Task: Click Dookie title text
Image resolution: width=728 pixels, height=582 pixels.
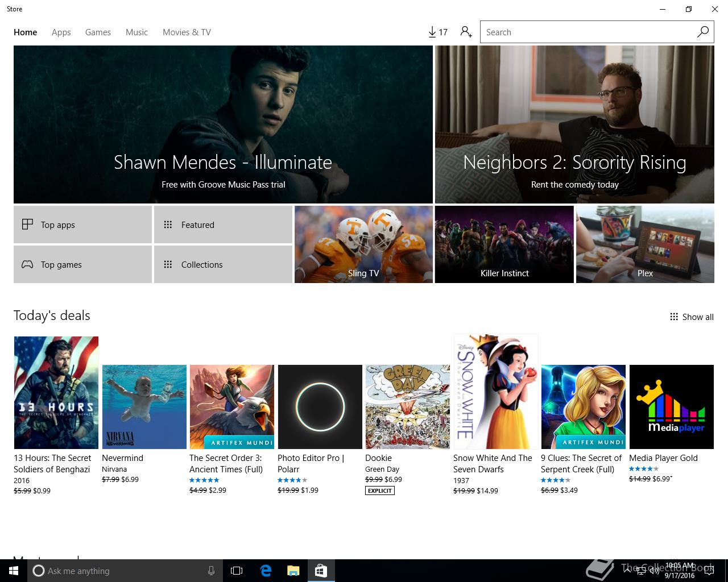Action: pyautogui.click(x=378, y=458)
